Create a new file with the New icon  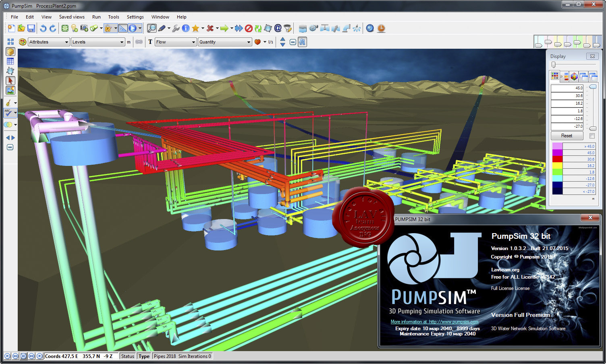tap(11, 28)
